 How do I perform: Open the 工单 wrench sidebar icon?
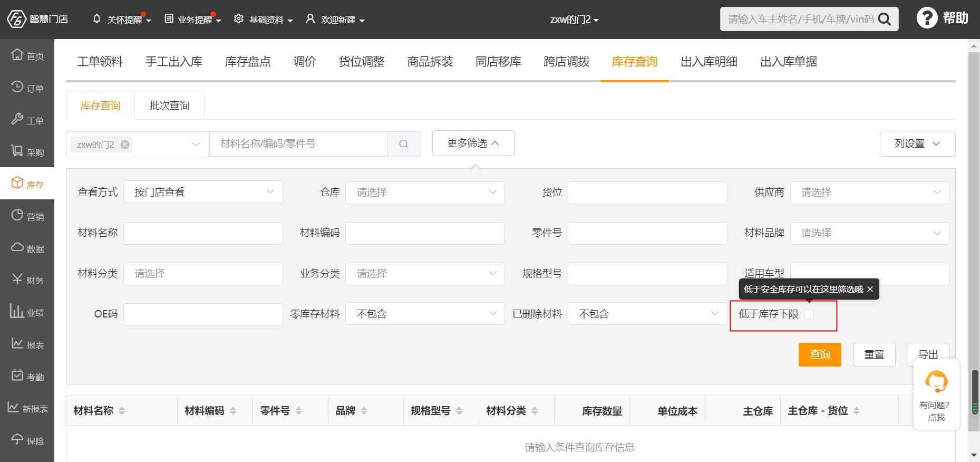click(x=17, y=119)
